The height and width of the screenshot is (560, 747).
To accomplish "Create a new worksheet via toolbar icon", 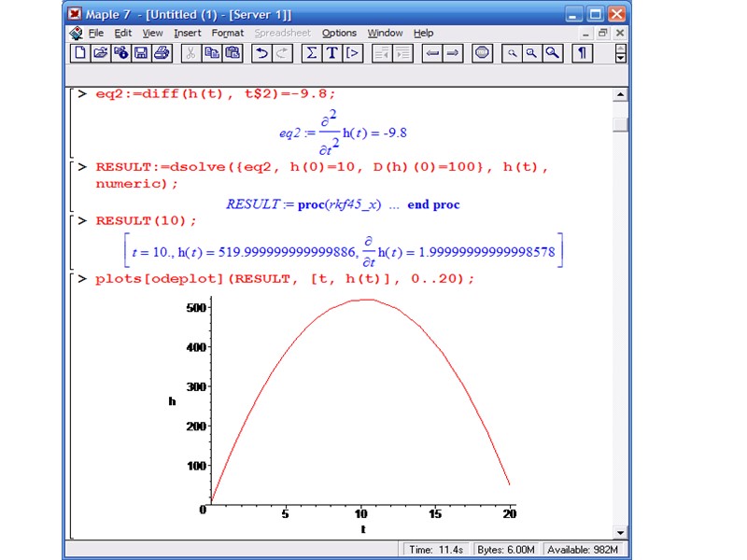I will pyautogui.click(x=80, y=53).
